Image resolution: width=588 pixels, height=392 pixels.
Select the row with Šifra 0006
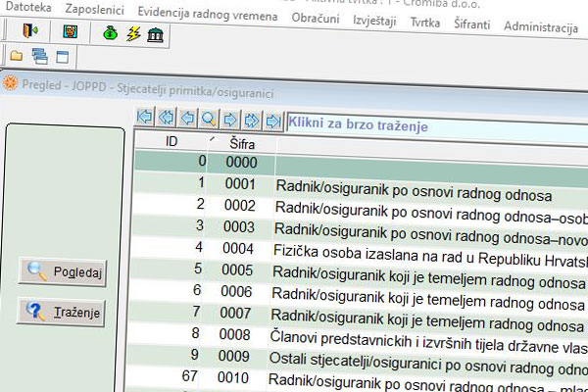[357, 294]
